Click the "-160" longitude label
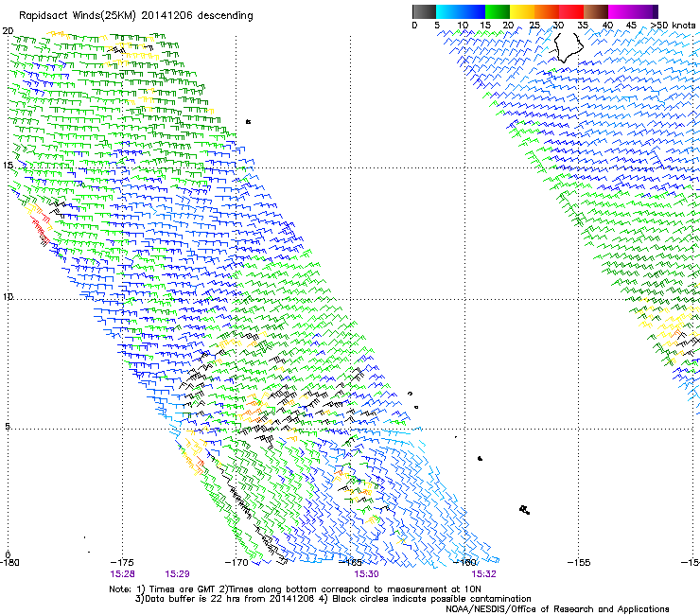700x615 pixels. pyautogui.click(x=465, y=563)
